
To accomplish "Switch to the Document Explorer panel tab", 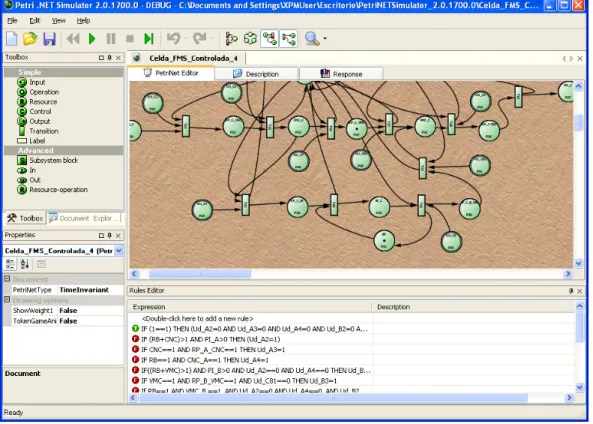I will pos(84,218).
